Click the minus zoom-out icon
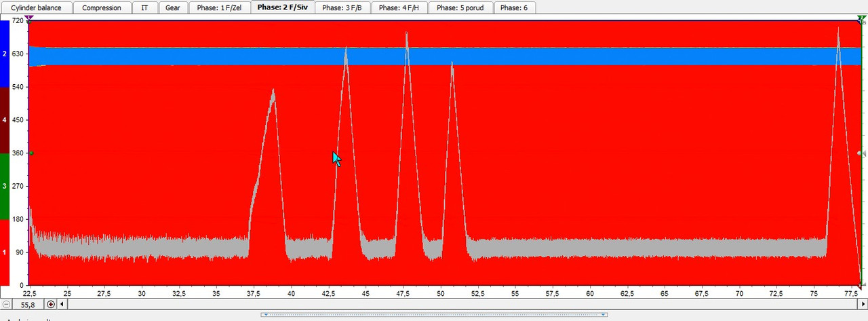 click(5, 304)
